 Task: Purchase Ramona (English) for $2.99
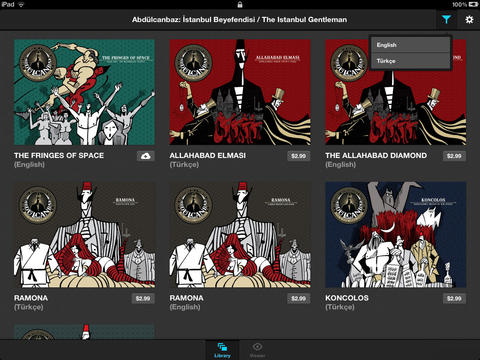point(298,298)
